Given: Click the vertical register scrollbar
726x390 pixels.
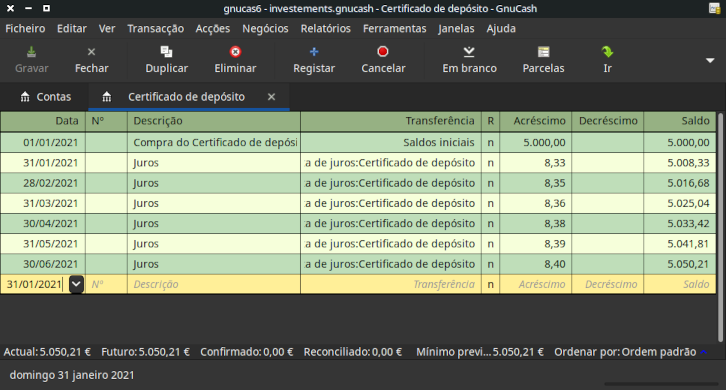Looking at the screenshot, I should tap(720, 227).
